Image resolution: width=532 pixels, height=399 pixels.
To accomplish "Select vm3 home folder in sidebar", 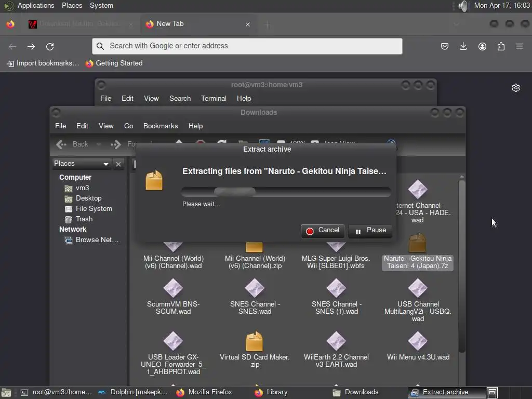I will point(77,188).
